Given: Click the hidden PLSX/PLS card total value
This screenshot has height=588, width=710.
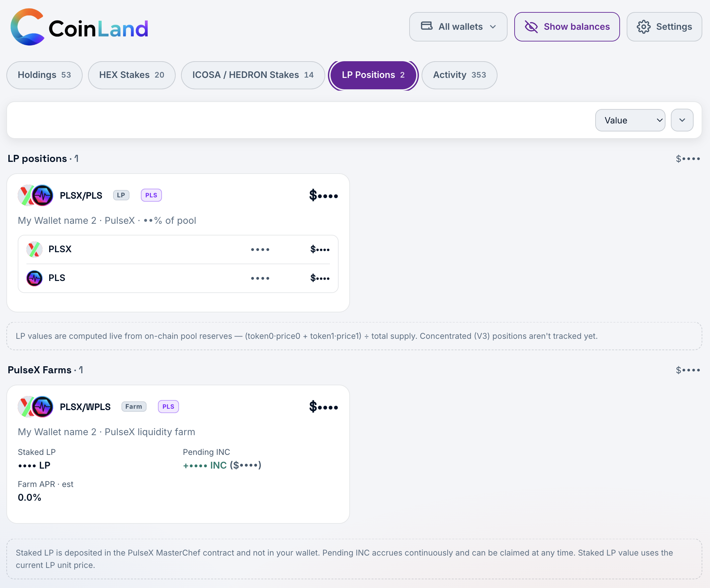Looking at the screenshot, I should (324, 195).
